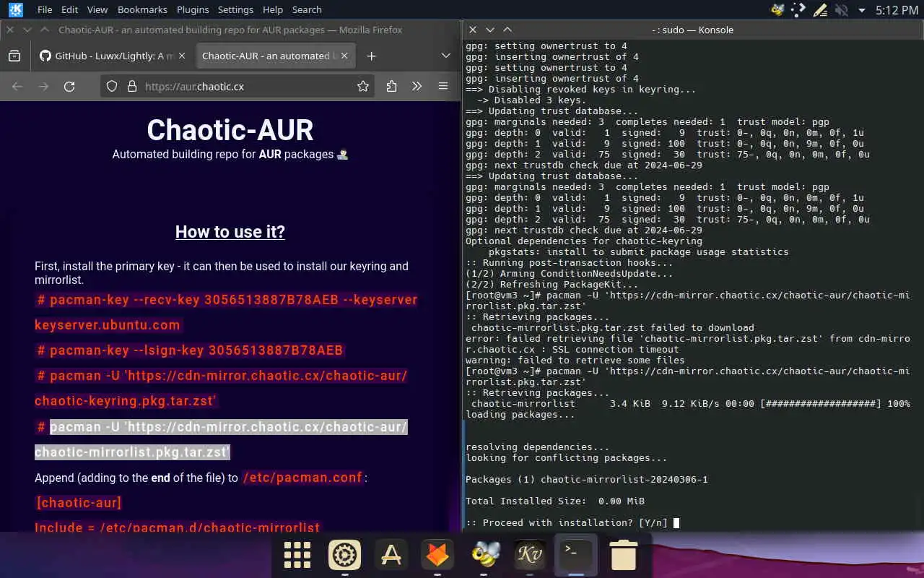This screenshot has width=924, height=578.
Task: Minimize the Konsole window with down chevron
Action: click(x=489, y=30)
